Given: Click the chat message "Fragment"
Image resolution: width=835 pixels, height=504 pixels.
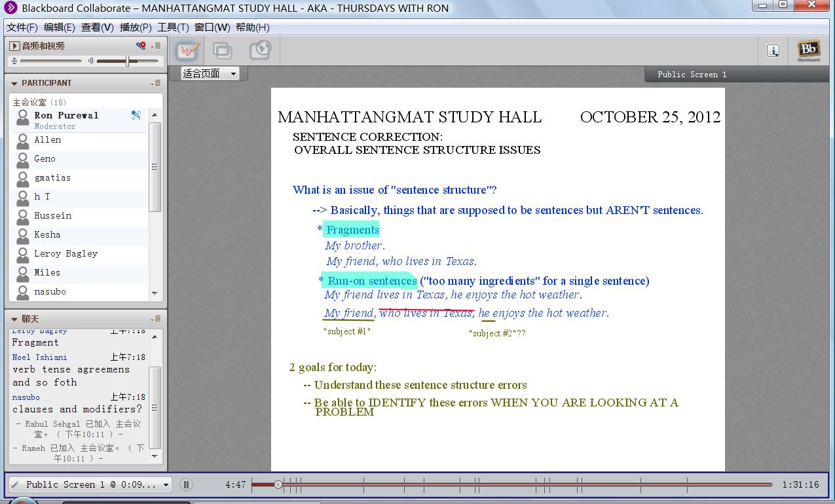Looking at the screenshot, I should 35,342.
